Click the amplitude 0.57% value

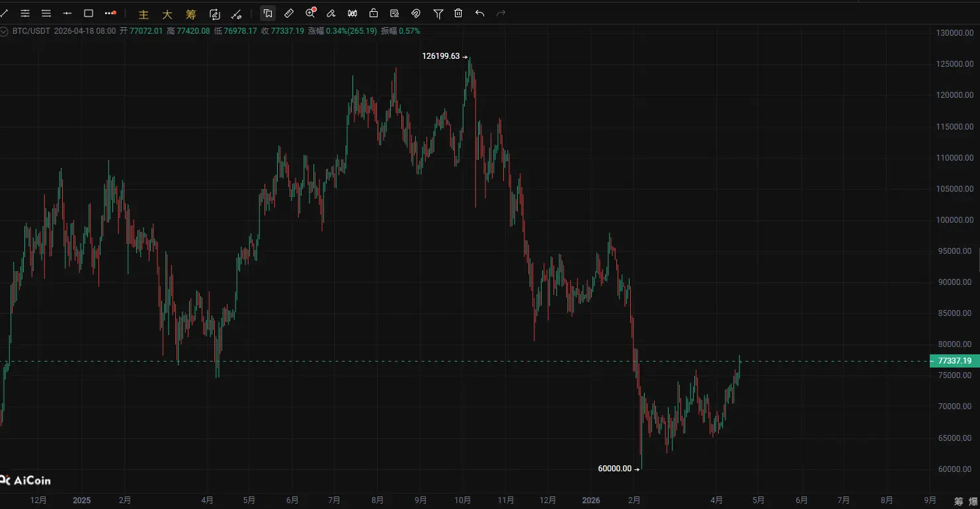pyautogui.click(x=409, y=31)
